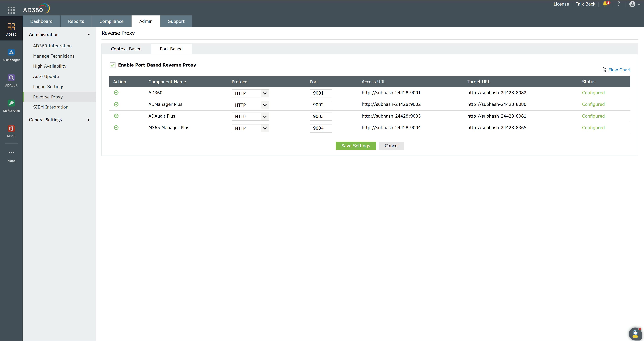
Task: Click target URL http://subhash-24428:8081
Action: (497, 116)
